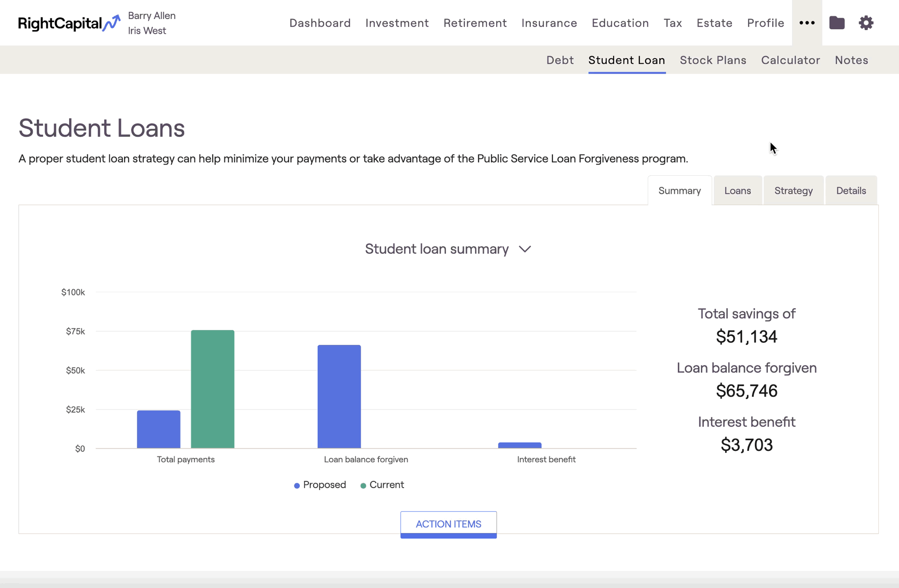
Task: Click the RightCapital logo
Action: click(69, 23)
